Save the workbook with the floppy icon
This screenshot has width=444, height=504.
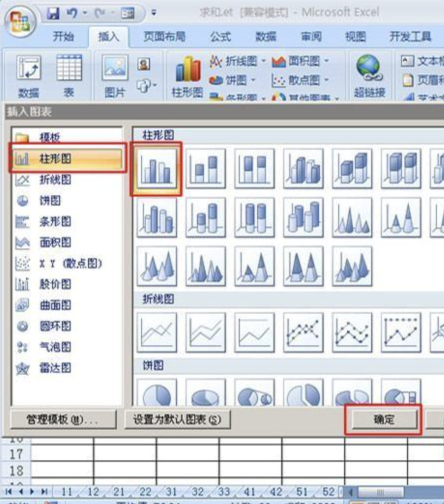click(53, 13)
